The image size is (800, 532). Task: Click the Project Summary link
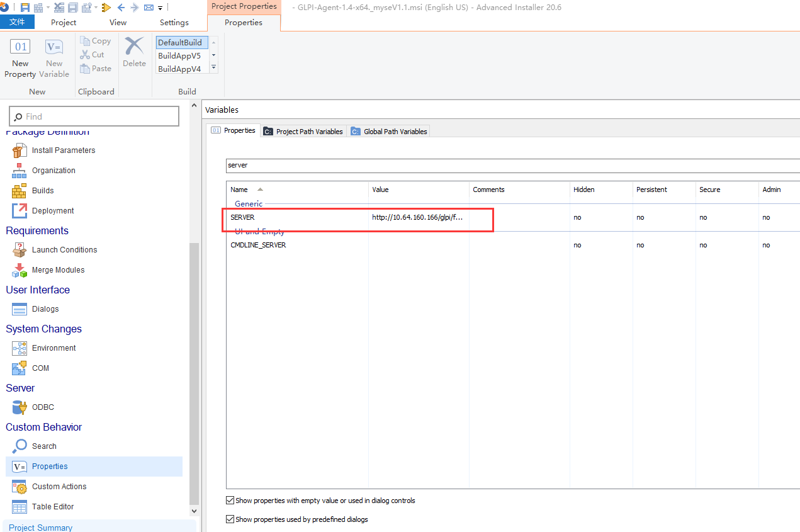coord(41,528)
